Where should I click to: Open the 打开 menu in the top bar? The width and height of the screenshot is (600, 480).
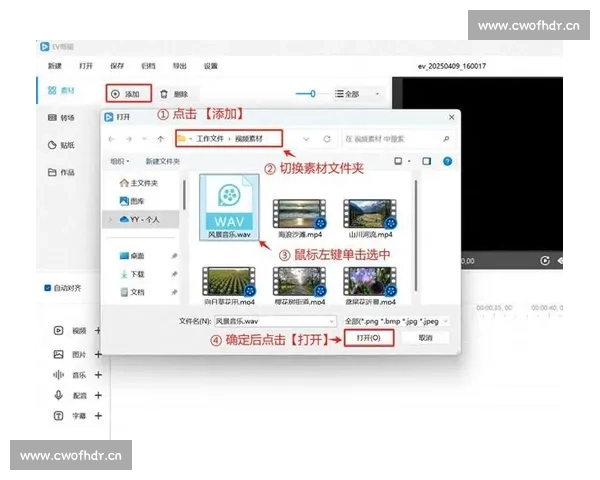point(86,66)
